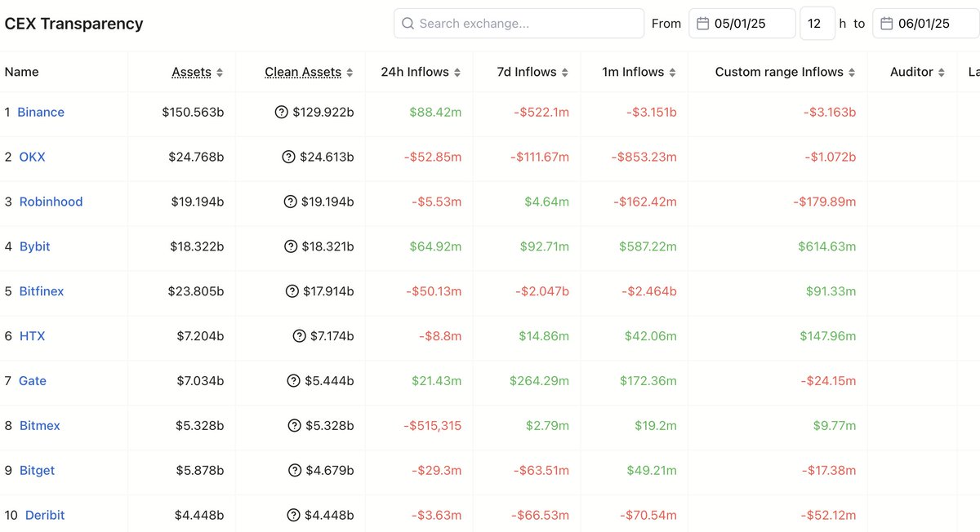Open the Gate exchange link
This screenshot has width=980, height=532.
33,381
